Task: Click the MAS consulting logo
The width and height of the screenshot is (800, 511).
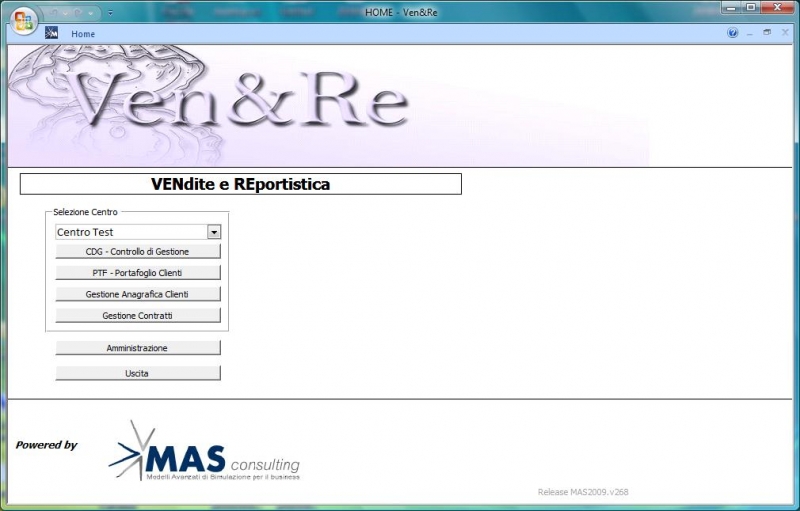Action: (205, 451)
